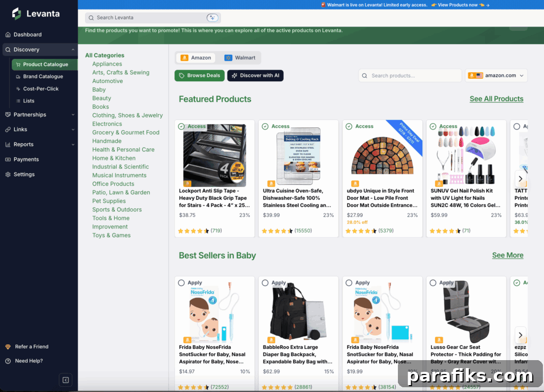Click View Products now in Walmart banner

click(x=457, y=5)
